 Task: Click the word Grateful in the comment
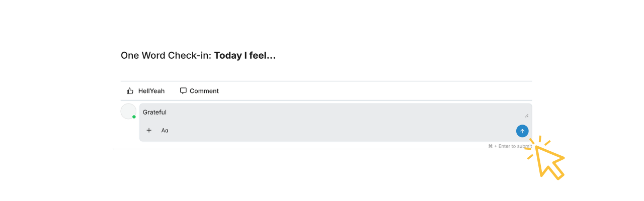154,113
